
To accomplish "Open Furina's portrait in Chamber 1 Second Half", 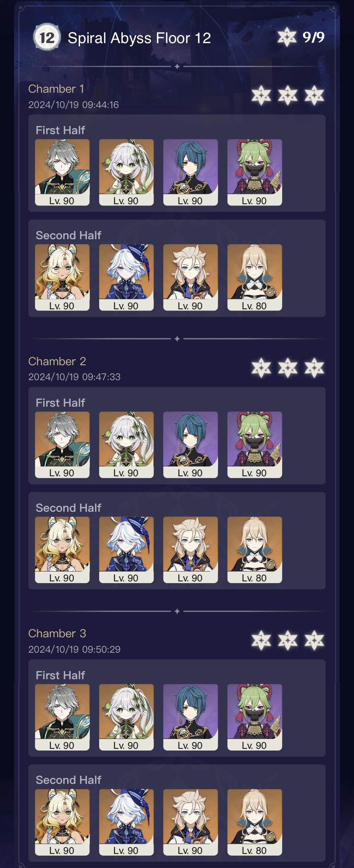I will [x=127, y=277].
